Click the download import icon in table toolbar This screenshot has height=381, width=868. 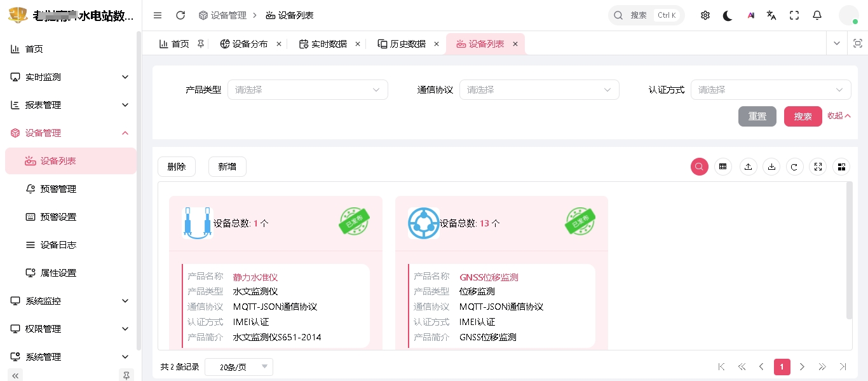[x=771, y=167]
